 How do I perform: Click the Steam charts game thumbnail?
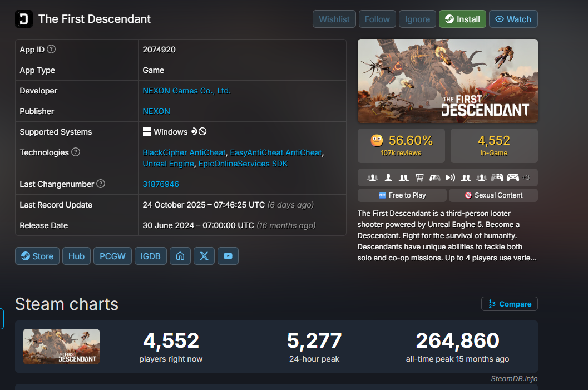[62, 347]
